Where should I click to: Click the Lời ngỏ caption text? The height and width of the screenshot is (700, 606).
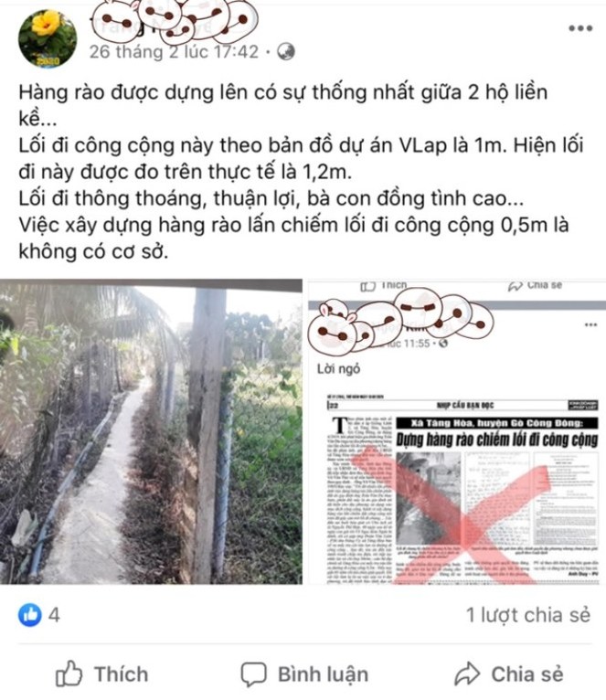pos(338,369)
